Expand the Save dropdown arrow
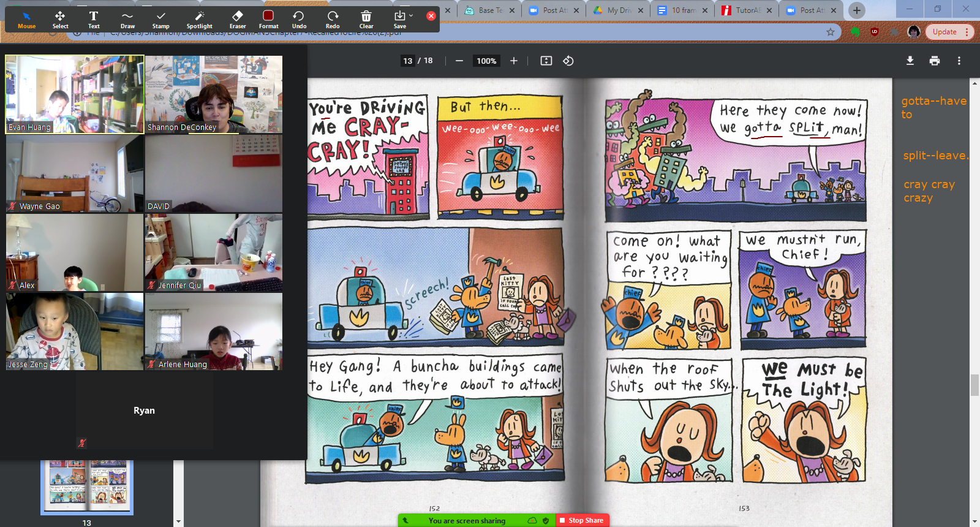This screenshot has width=980, height=527. coord(411,15)
